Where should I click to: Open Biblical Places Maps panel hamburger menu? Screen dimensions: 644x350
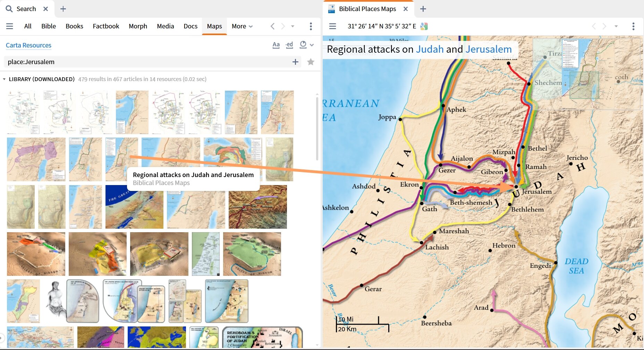[332, 26]
